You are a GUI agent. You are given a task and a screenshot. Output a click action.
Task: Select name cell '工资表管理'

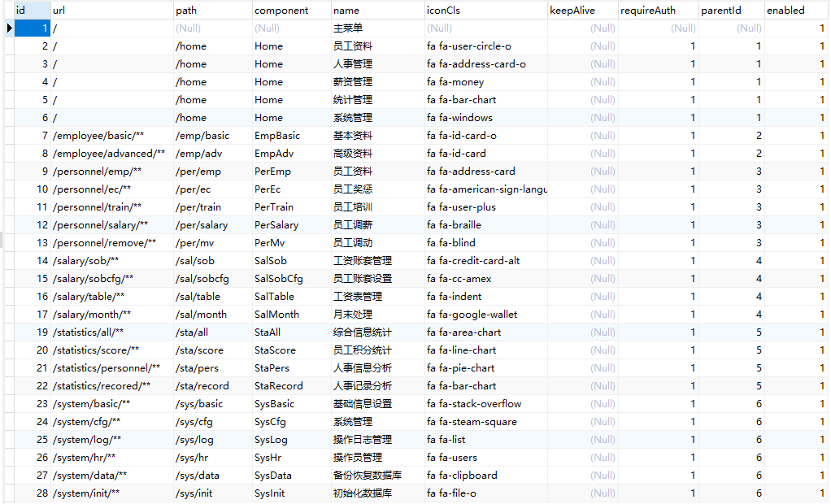[x=378, y=297]
